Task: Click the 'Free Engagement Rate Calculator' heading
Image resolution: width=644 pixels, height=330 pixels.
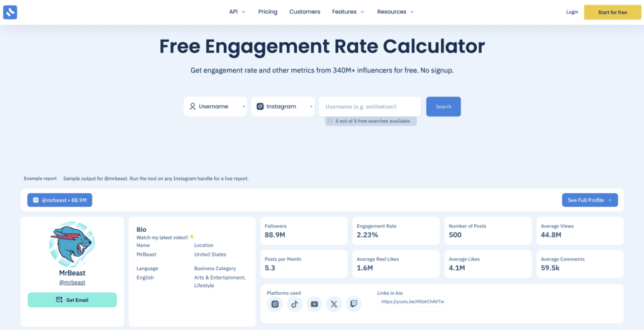Action: 322,47
